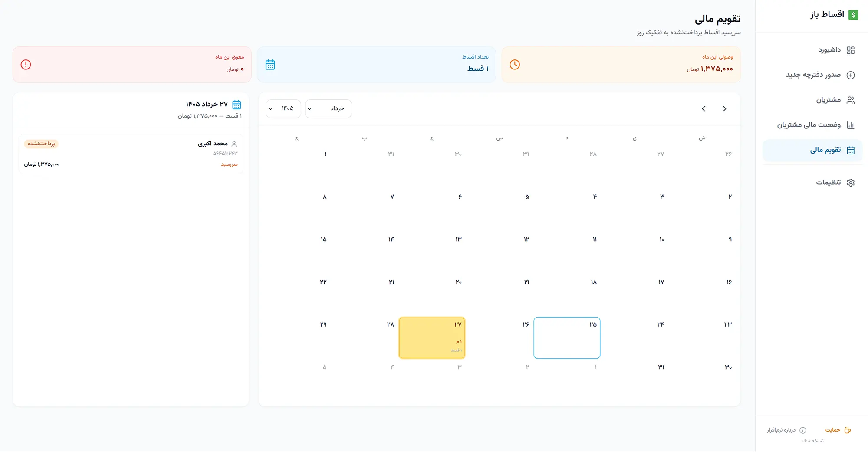Go to next month with right chevron
Image resolution: width=868 pixels, height=452 pixels.
click(x=724, y=109)
